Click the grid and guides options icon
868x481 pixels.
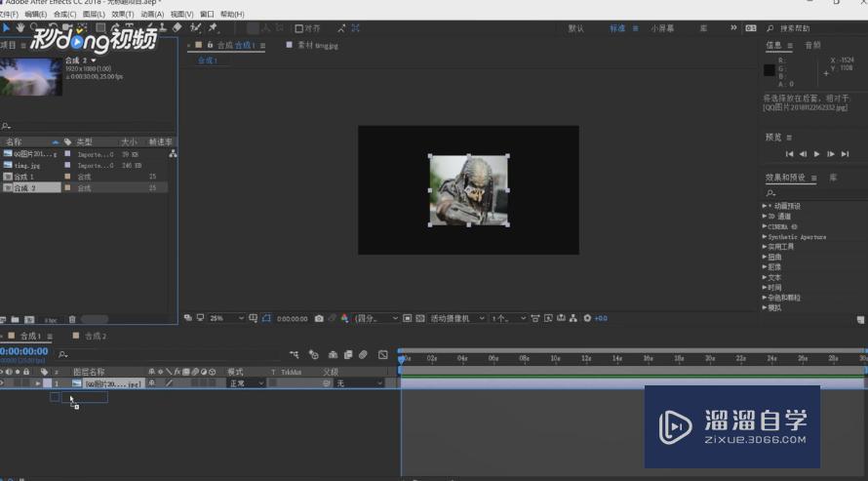pyautogui.click(x=253, y=318)
